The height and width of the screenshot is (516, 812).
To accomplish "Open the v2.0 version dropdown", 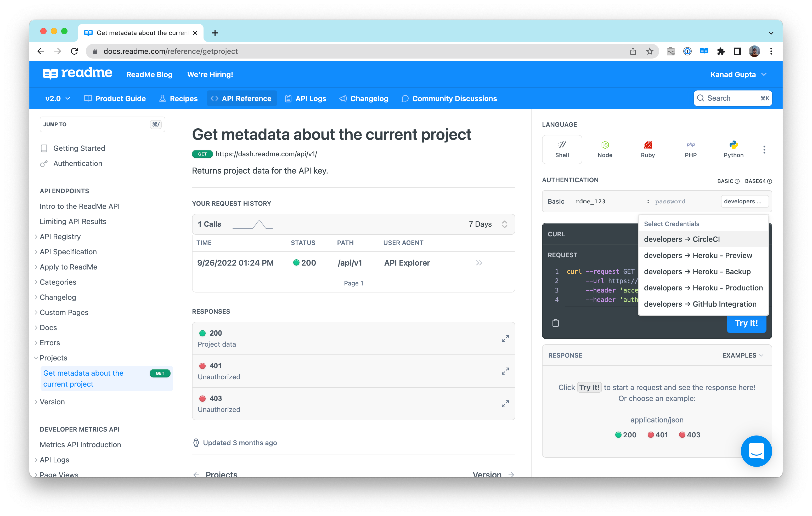I will pos(58,98).
